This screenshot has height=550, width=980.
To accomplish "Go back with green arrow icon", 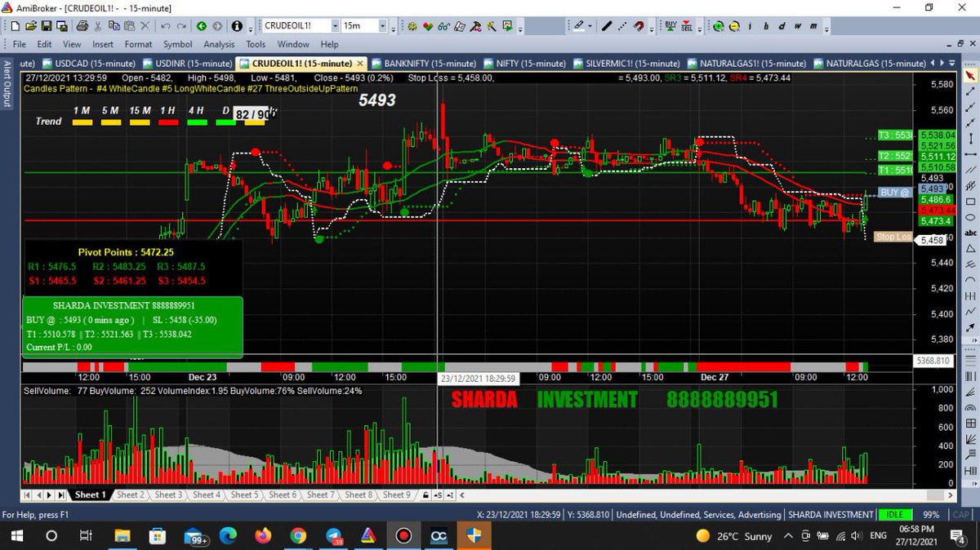I will click(201, 26).
